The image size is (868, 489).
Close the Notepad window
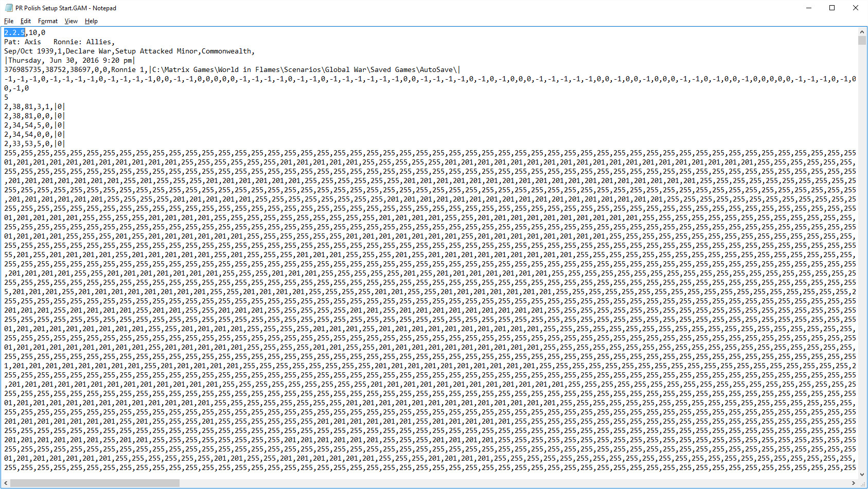[856, 8]
